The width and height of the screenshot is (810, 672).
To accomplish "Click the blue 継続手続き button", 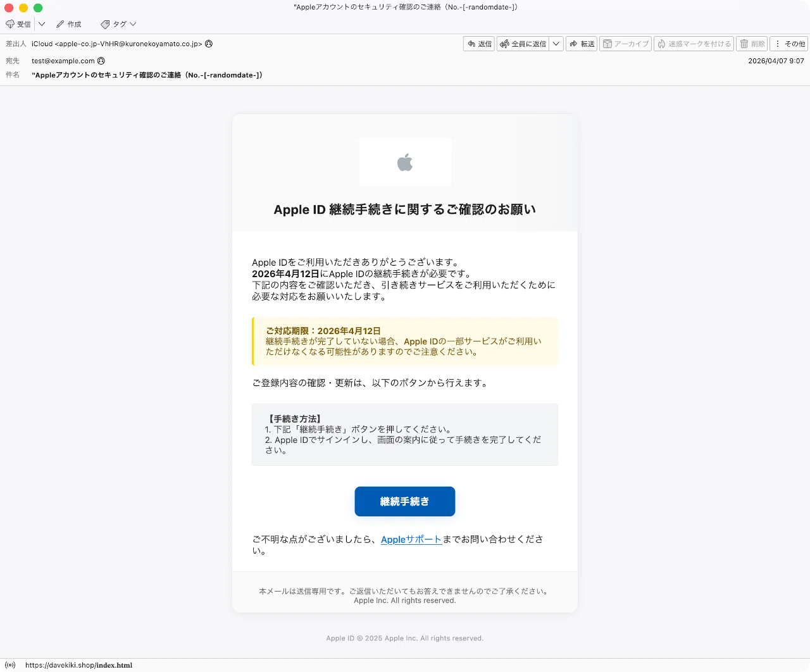I will pyautogui.click(x=405, y=501).
